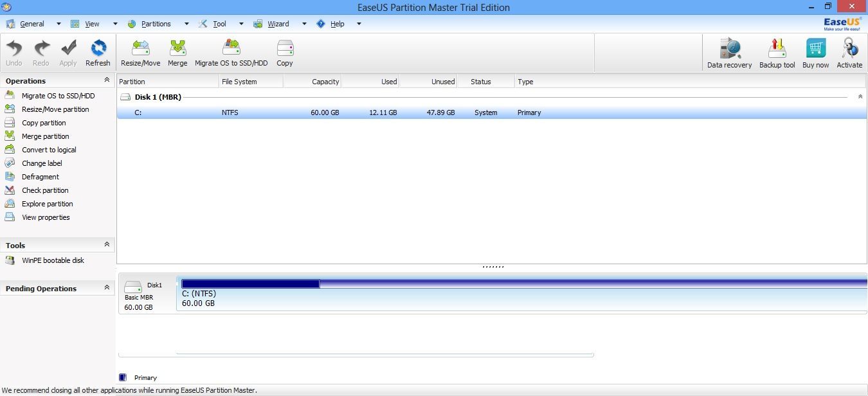Open the Help menu
The width and height of the screenshot is (868, 396).
(338, 24)
